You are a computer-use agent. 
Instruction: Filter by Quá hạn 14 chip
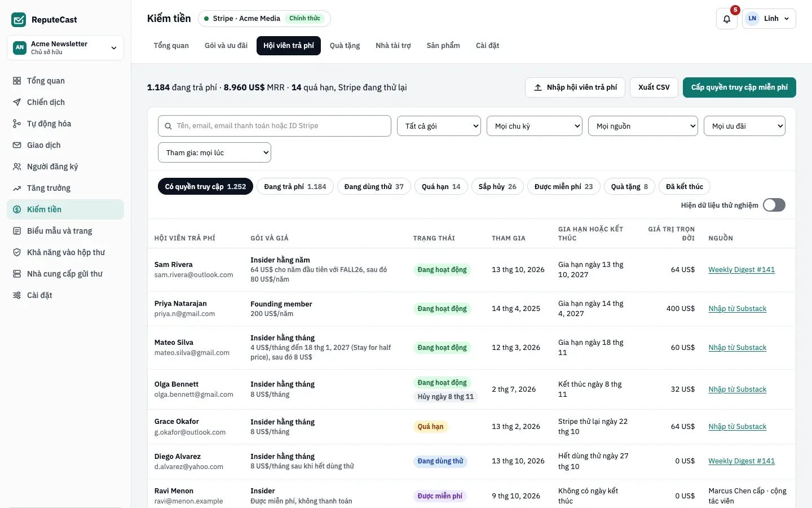[x=441, y=187]
